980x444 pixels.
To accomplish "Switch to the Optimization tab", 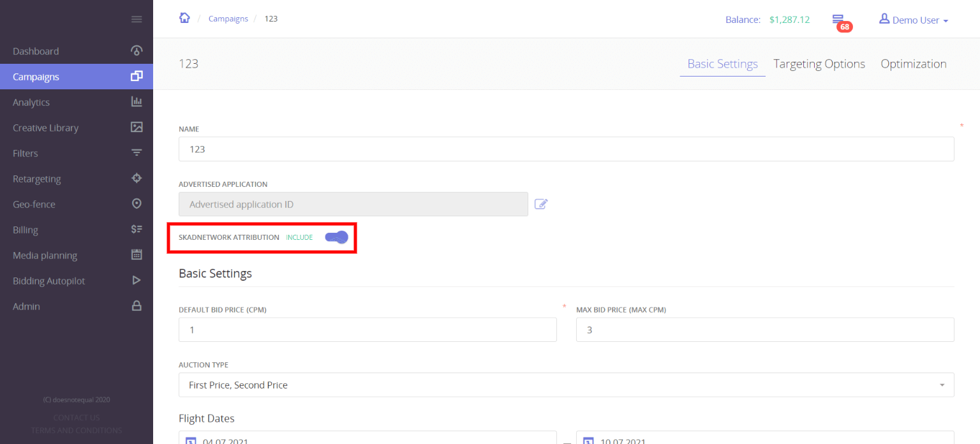I will (914, 64).
